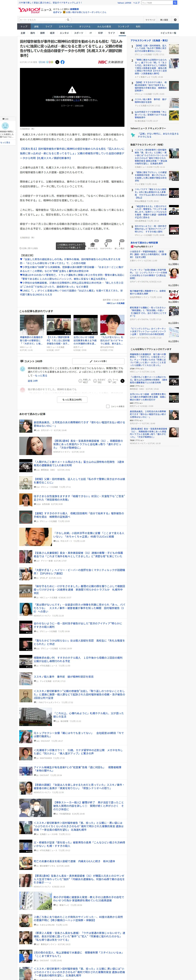196x980 pixels.
Task: Open the ヘルプ link at top
Action: [136, 3]
